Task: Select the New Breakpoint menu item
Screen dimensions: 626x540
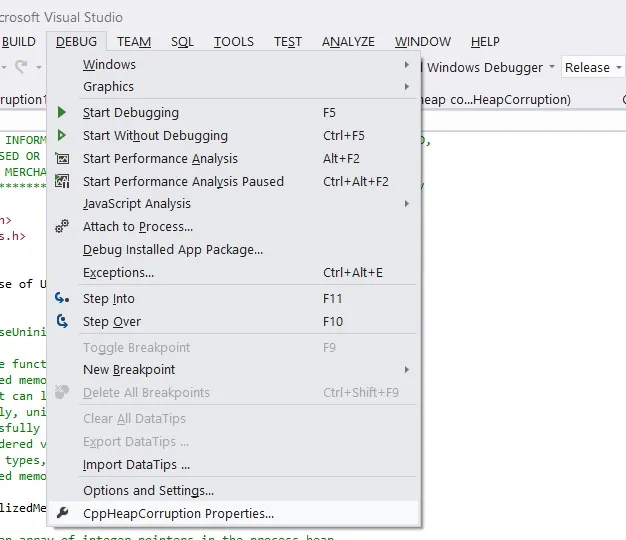Action: 236,370
